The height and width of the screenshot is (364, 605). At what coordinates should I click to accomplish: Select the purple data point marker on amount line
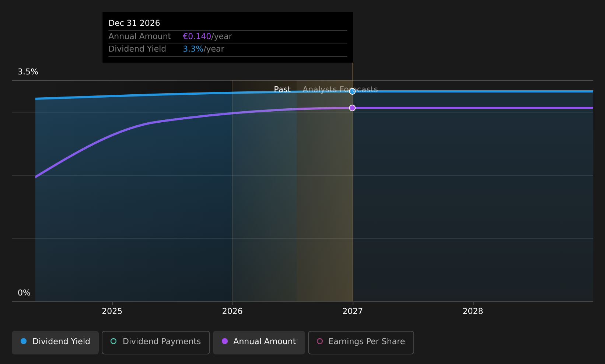pyautogui.click(x=352, y=108)
